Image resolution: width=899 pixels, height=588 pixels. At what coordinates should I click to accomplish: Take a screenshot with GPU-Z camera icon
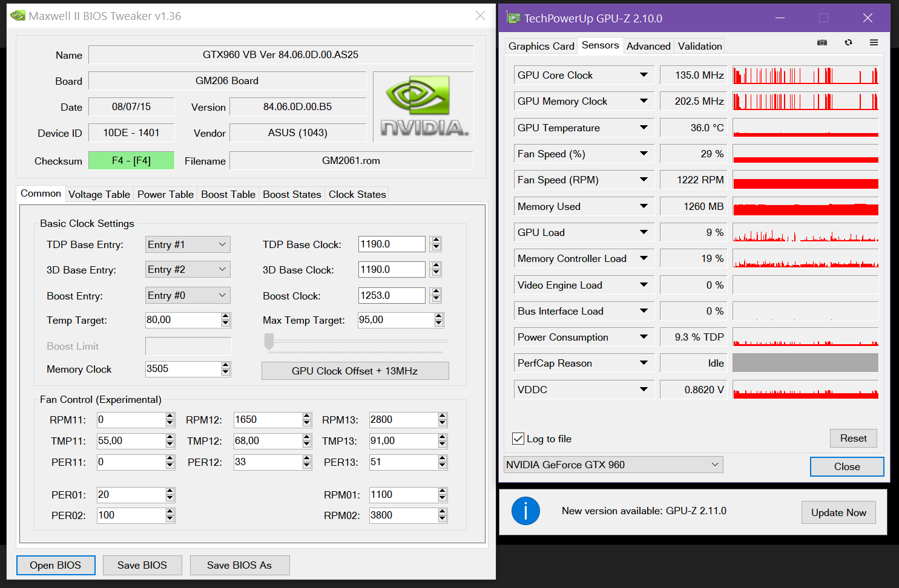click(x=822, y=42)
